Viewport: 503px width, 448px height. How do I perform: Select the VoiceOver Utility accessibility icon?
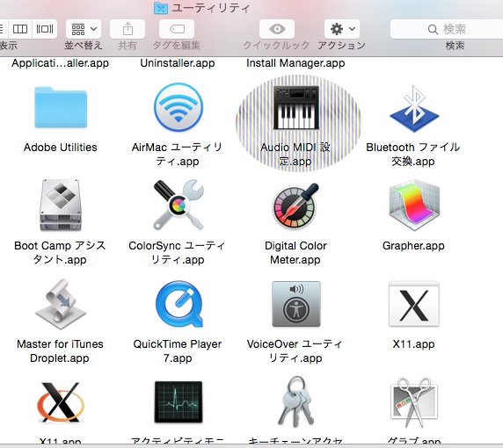[x=296, y=304]
